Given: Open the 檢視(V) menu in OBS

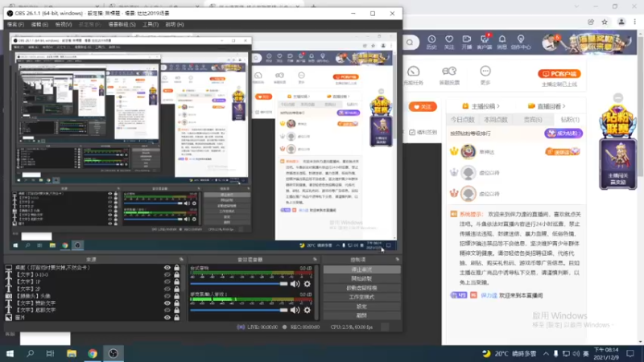Looking at the screenshot, I should (x=64, y=25).
